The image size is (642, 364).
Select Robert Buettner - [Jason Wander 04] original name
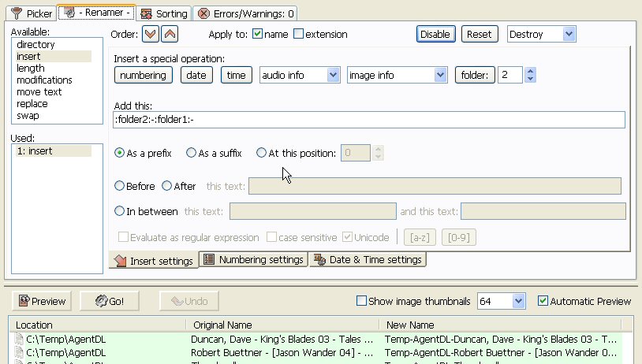282,352
